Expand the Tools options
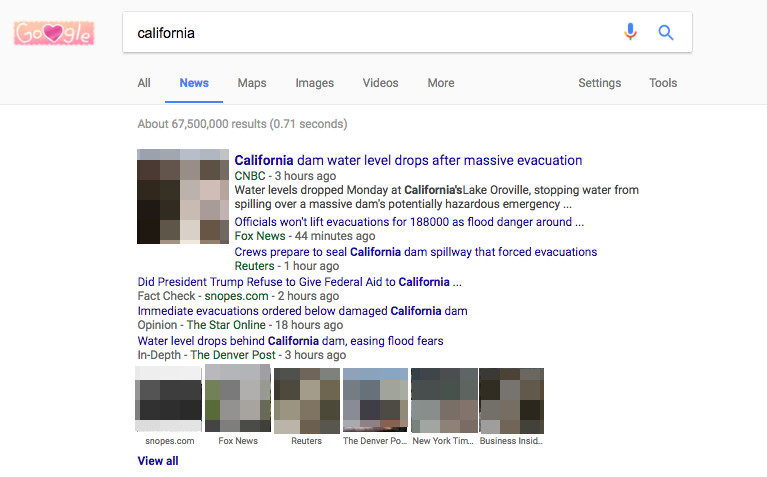The width and height of the screenshot is (767, 477). click(x=663, y=83)
